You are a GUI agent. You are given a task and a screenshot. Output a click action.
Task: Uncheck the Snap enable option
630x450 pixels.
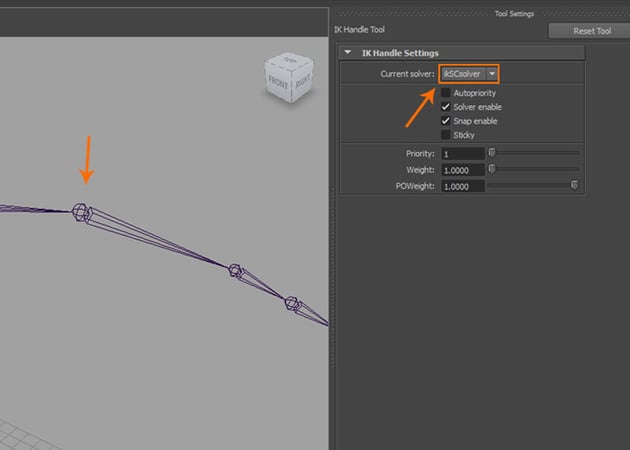446,121
